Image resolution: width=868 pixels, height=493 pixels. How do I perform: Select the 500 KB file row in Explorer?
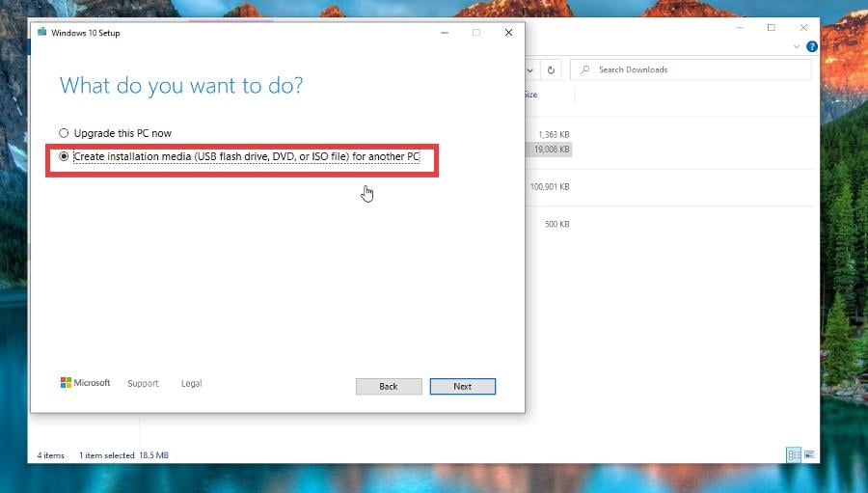point(556,224)
